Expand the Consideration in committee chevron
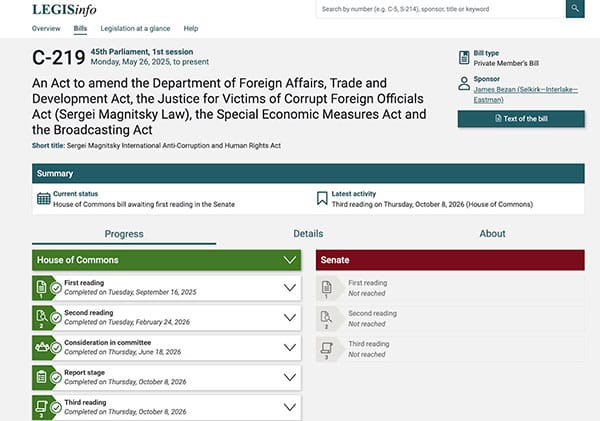 click(290, 347)
